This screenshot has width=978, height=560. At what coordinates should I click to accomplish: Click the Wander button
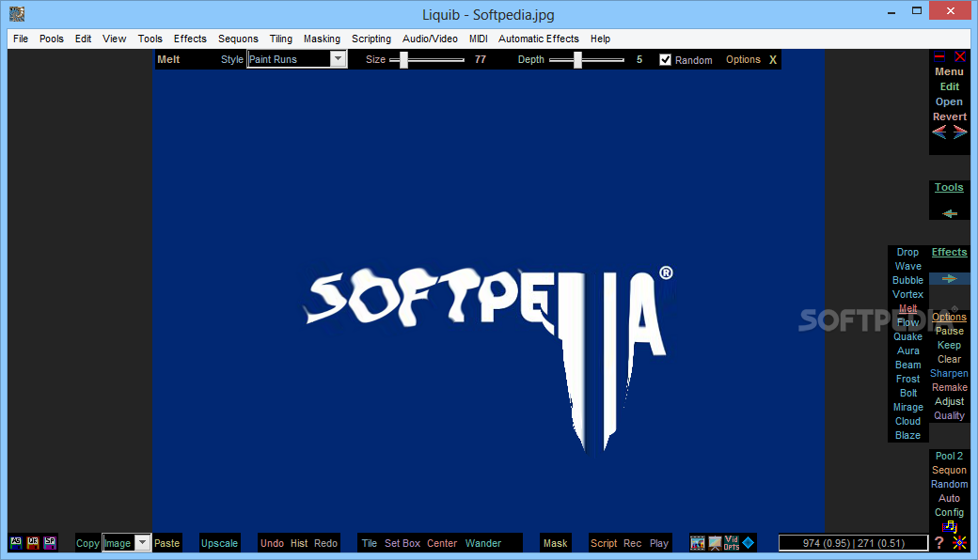pyautogui.click(x=482, y=543)
